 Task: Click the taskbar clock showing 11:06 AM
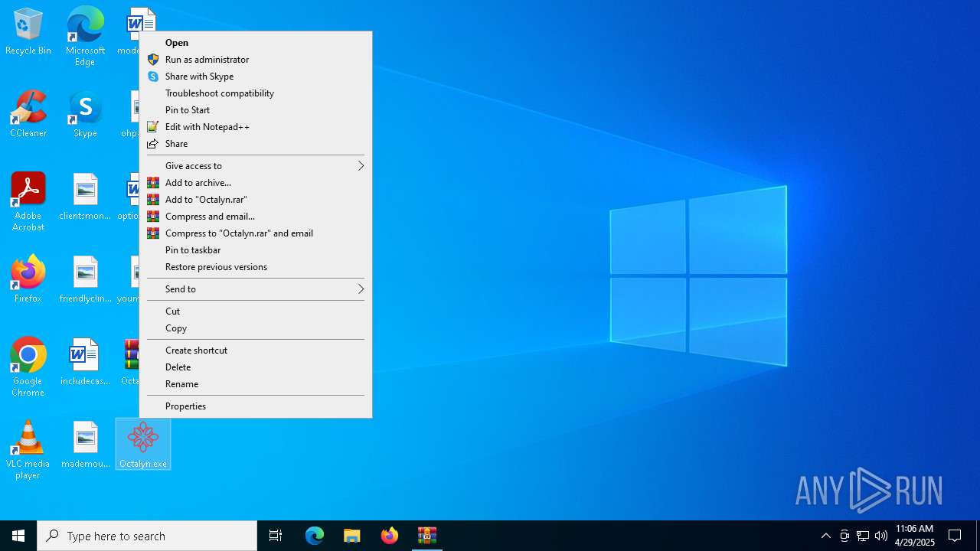[915, 536]
